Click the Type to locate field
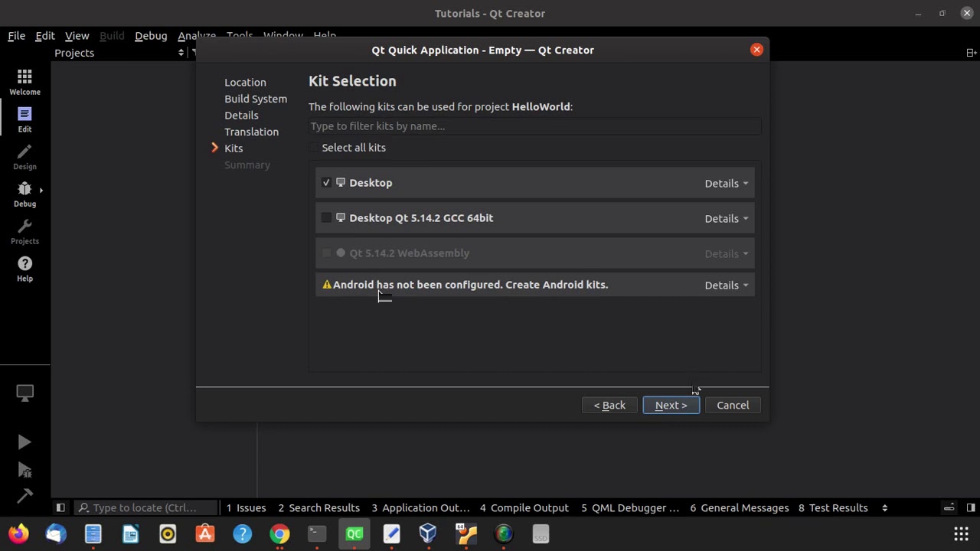The image size is (980, 551). pos(145,507)
